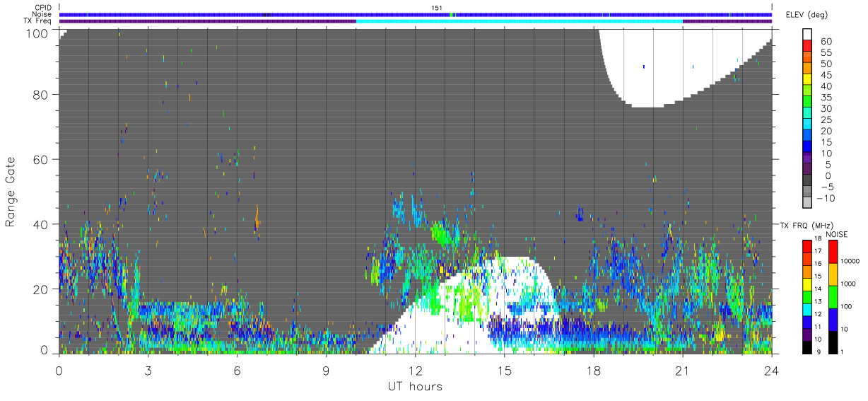Image resolution: width=868 pixels, height=401 pixels.
Task: Click the 80 tick label on Range Gate axis
Action: [x=41, y=95]
